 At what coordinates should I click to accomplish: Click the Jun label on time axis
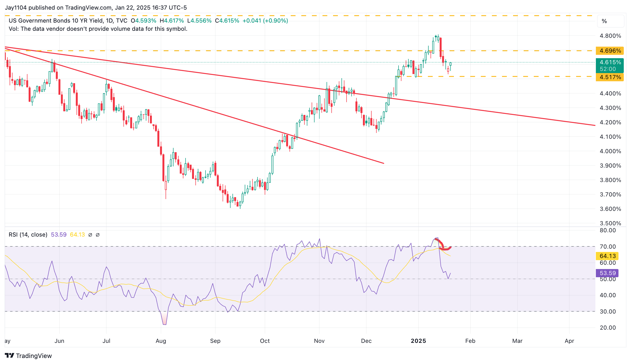[x=59, y=341]
